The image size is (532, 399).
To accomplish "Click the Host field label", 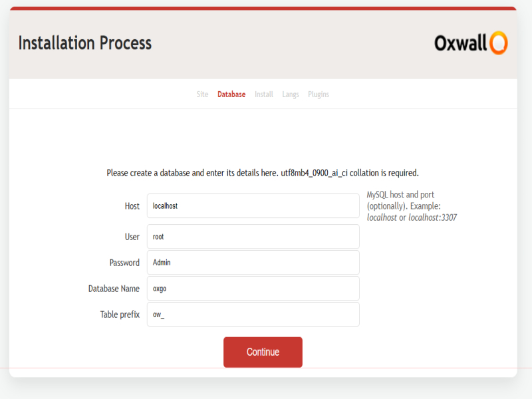I will 132,206.
